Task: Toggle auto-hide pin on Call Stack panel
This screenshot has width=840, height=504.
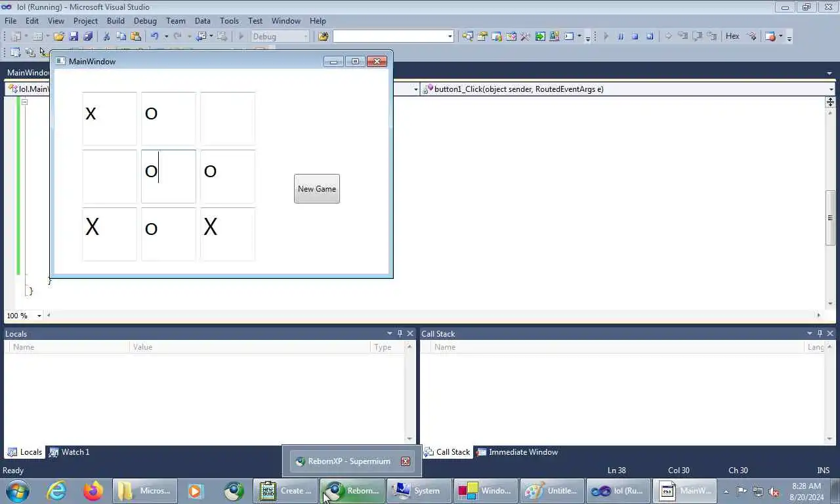Action: click(820, 333)
